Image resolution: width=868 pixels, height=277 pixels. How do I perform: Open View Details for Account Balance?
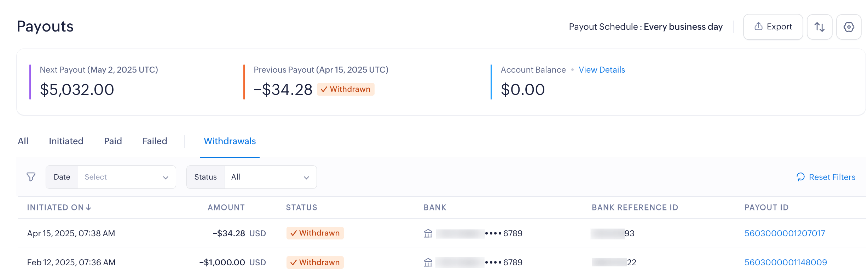click(602, 70)
